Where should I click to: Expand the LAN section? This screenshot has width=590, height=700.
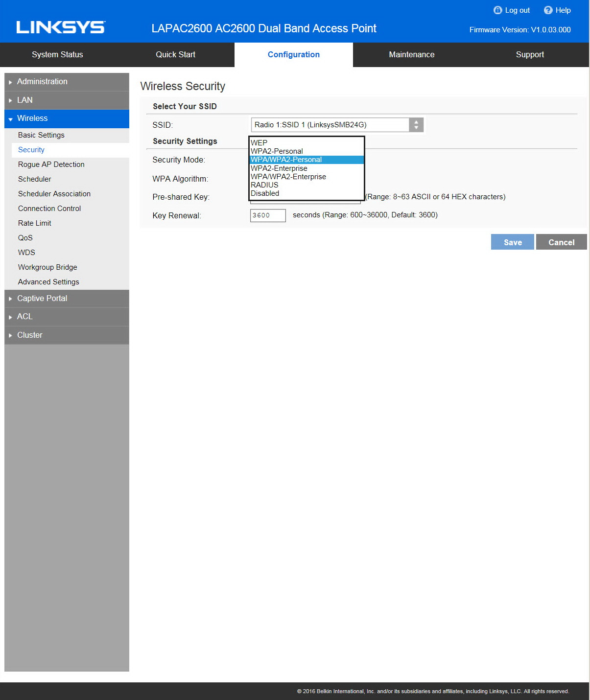point(67,100)
